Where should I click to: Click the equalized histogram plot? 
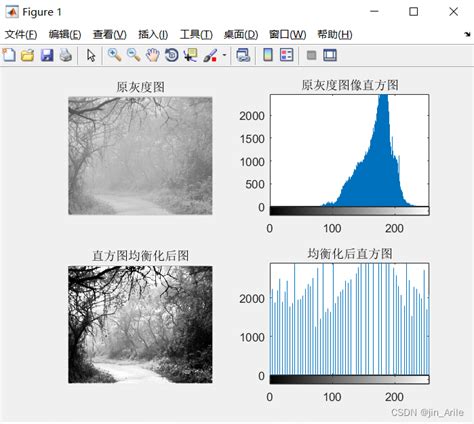(349, 319)
